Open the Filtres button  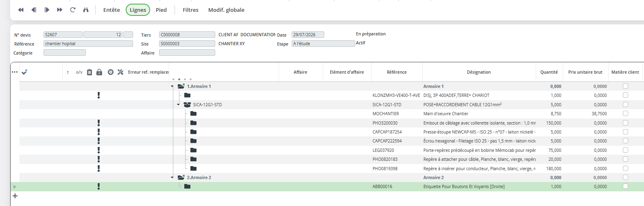click(x=190, y=10)
